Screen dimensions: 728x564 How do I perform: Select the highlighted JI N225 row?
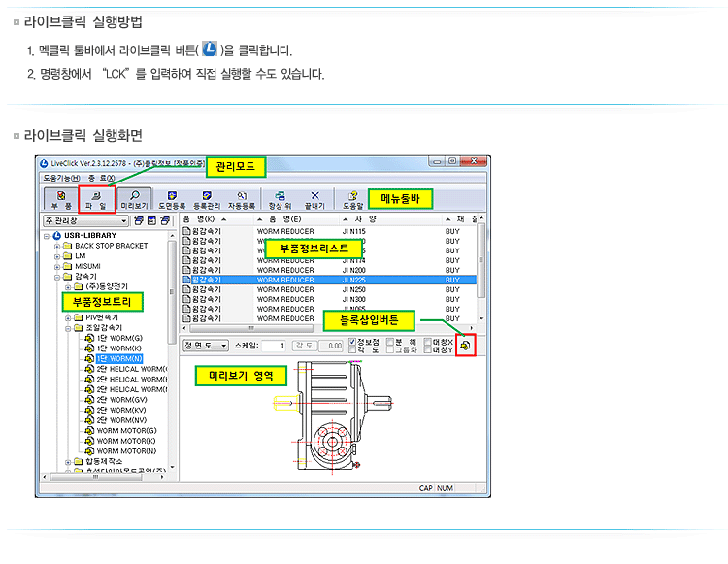coord(329,280)
